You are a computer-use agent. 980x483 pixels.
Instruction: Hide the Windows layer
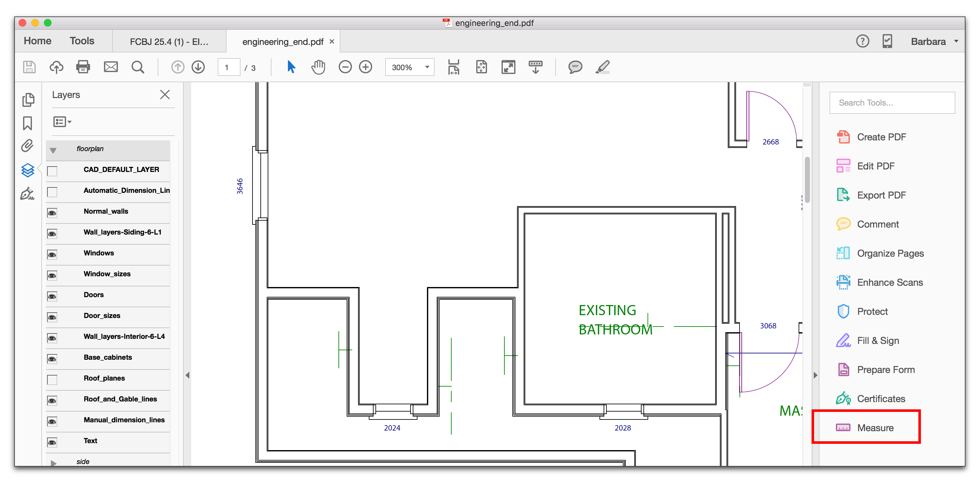[52, 255]
